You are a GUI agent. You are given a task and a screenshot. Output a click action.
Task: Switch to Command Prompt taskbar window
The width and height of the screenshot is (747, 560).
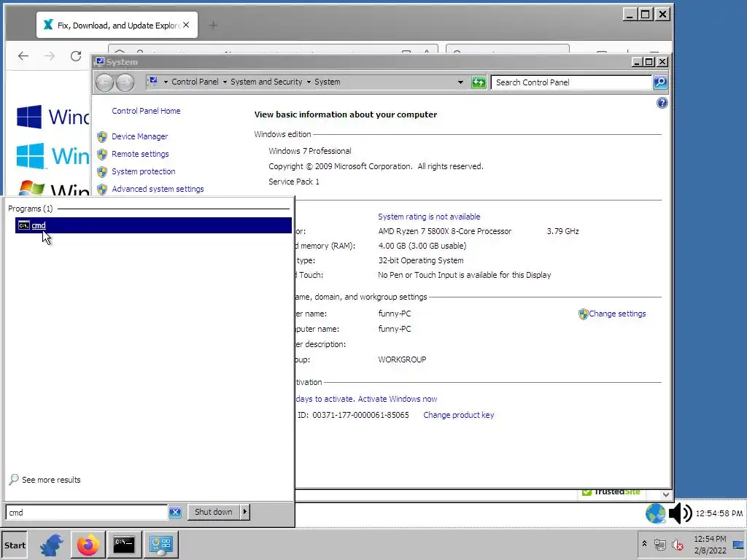[x=124, y=545]
